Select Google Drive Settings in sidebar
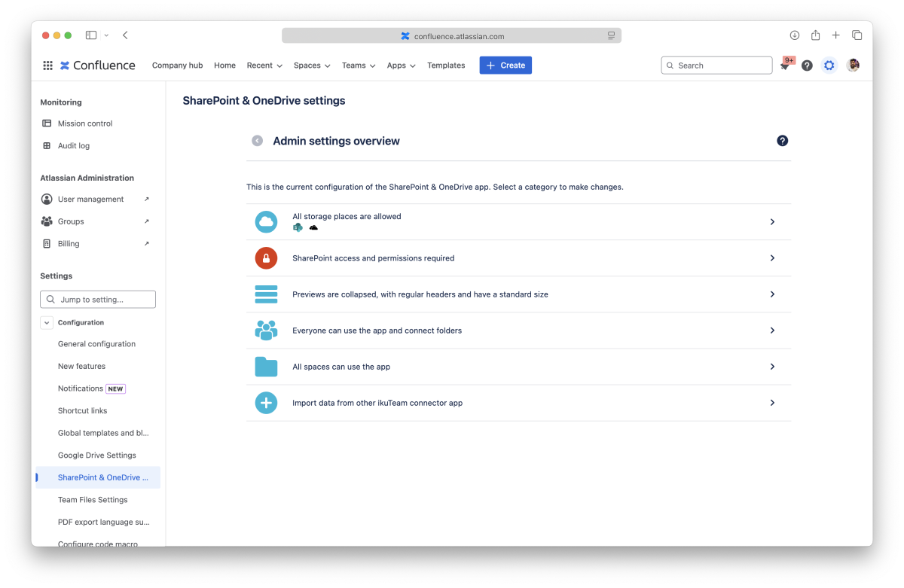The width and height of the screenshot is (904, 588). coord(97,455)
